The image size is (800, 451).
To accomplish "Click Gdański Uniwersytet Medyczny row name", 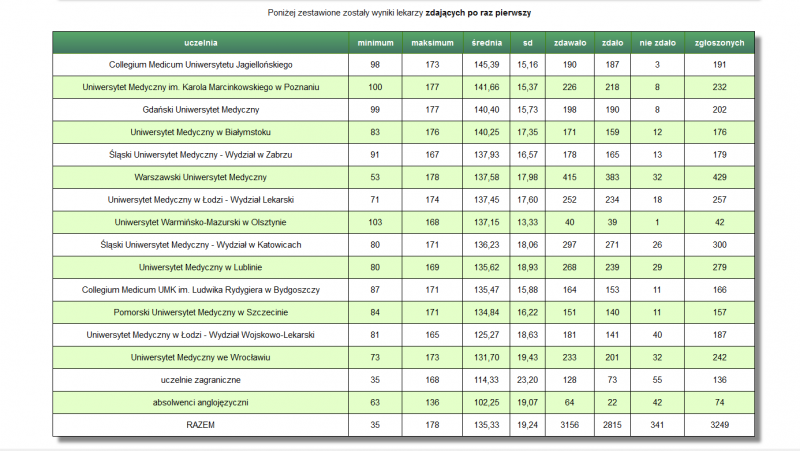I will click(201, 109).
